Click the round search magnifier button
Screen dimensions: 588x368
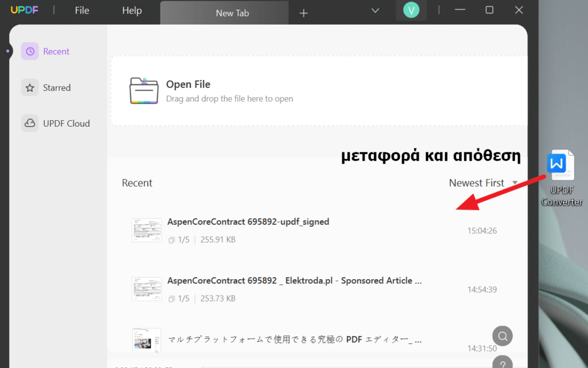(x=502, y=336)
